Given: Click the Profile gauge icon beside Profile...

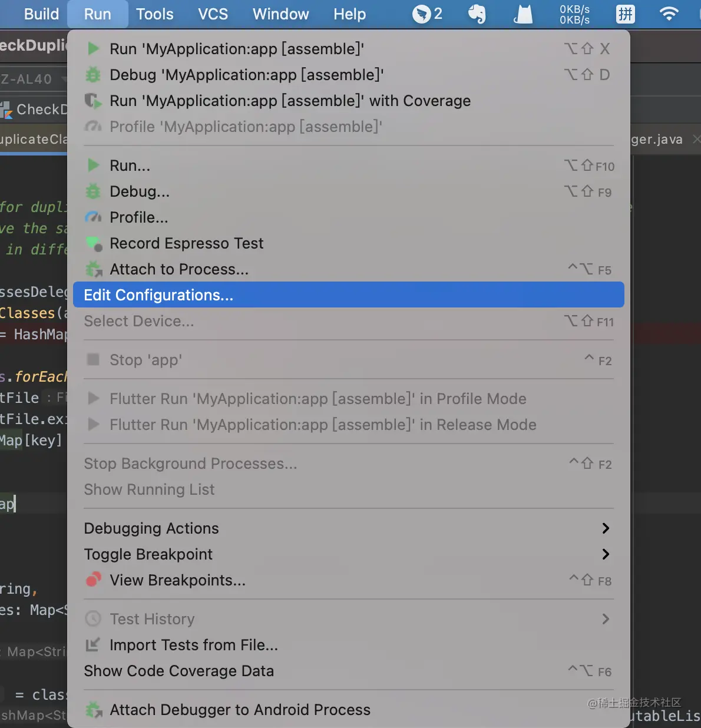Looking at the screenshot, I should click(93, 217).
